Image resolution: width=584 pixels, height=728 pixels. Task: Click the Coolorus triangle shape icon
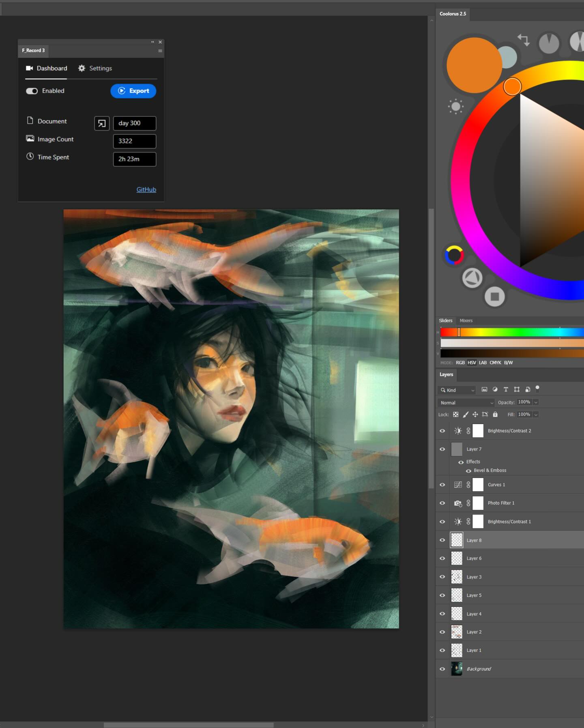[472, 278]
